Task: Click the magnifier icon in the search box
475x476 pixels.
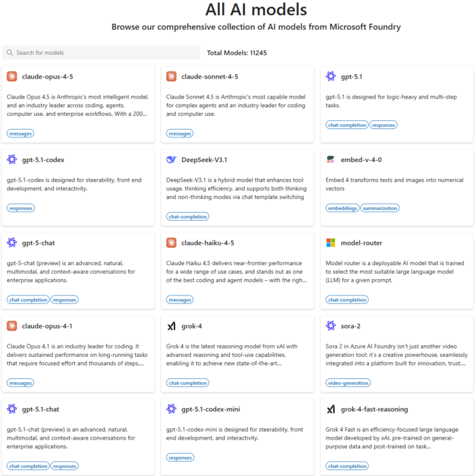Action: pos(9,53)
